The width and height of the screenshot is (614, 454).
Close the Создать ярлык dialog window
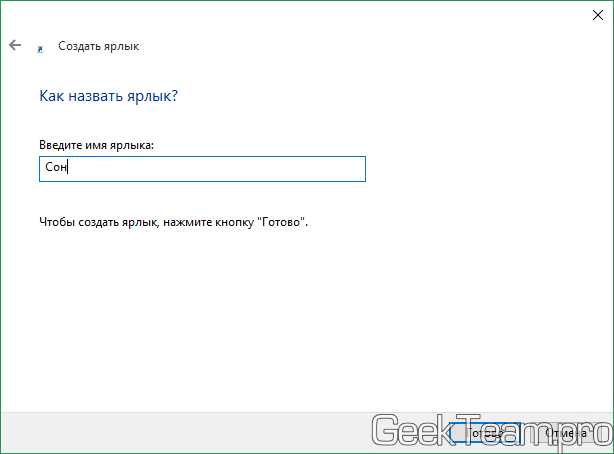click(x=590, y=13)
